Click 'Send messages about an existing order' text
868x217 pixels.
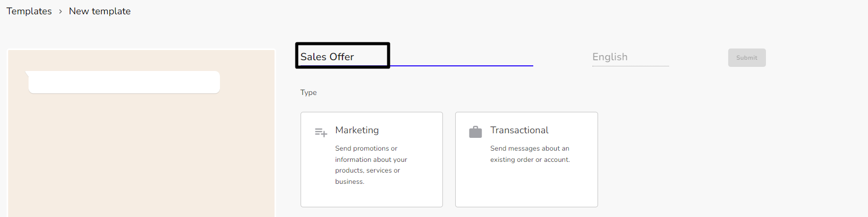click(x=530, y=154)
